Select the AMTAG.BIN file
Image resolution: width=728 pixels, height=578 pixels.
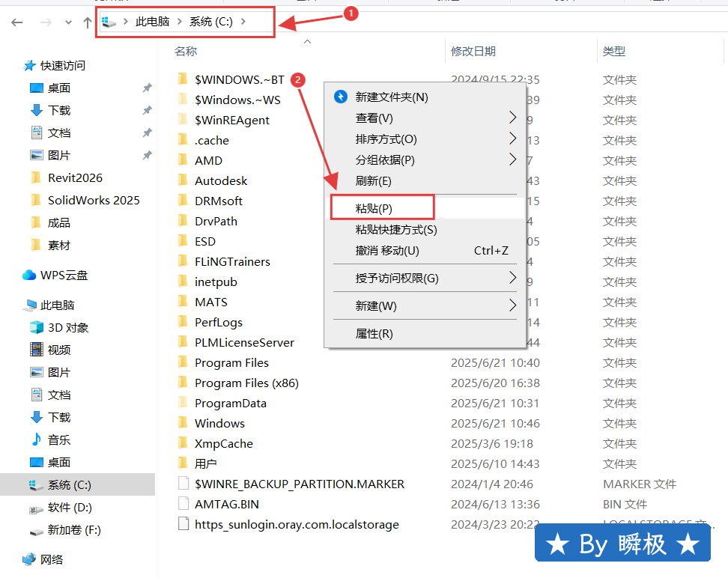point(226,504)
